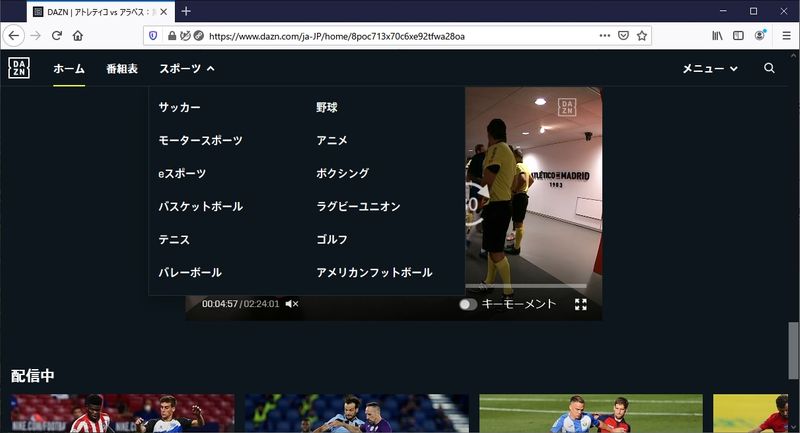Open page actions three-dot menu
The image size is (800, 433).
[603, 35]
